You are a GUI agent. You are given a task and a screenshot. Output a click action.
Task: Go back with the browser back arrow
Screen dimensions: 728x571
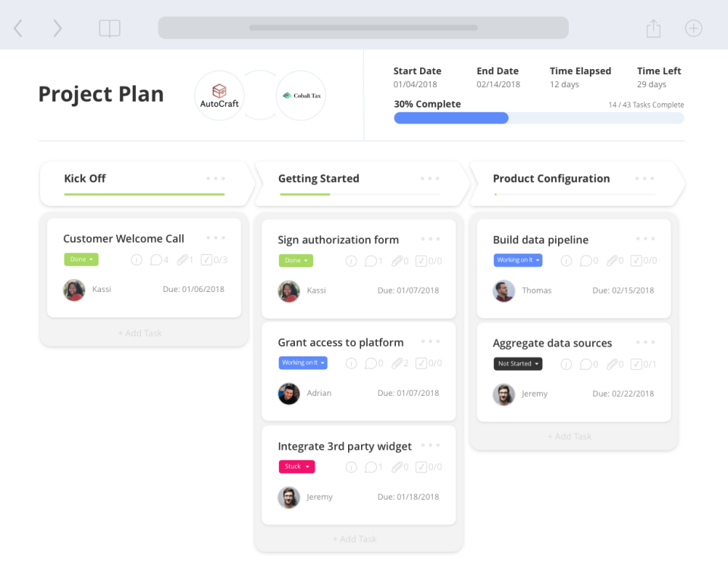pyautogui.click(x=18, y=28)
